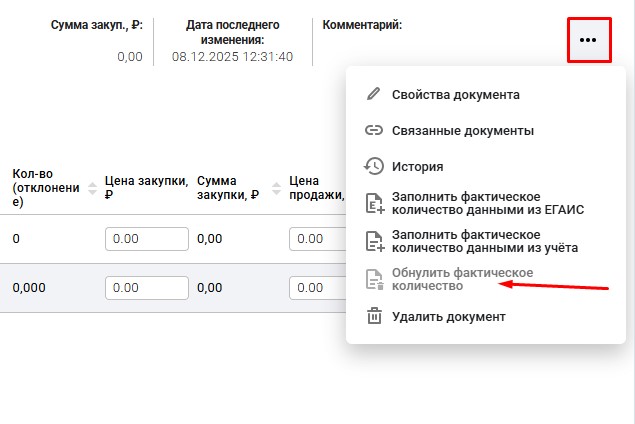Click the Цена закупки, ₽ column header
The height and width of the screenshot is (424, 635).
pos(146,187)
